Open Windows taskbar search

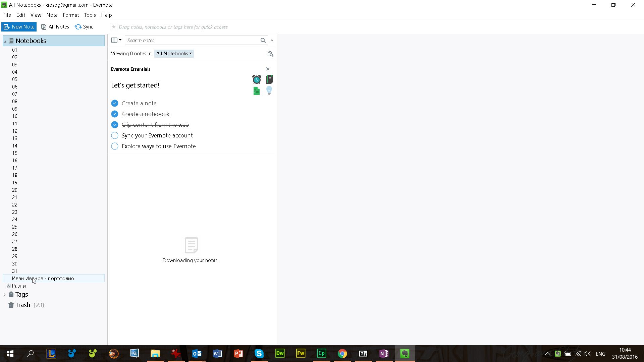(31, 354)
